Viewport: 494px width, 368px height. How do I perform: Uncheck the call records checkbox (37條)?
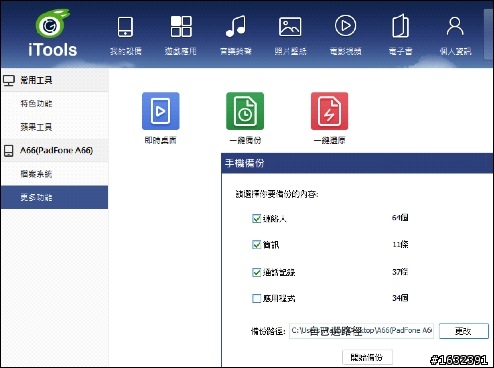tap(256, 272)
